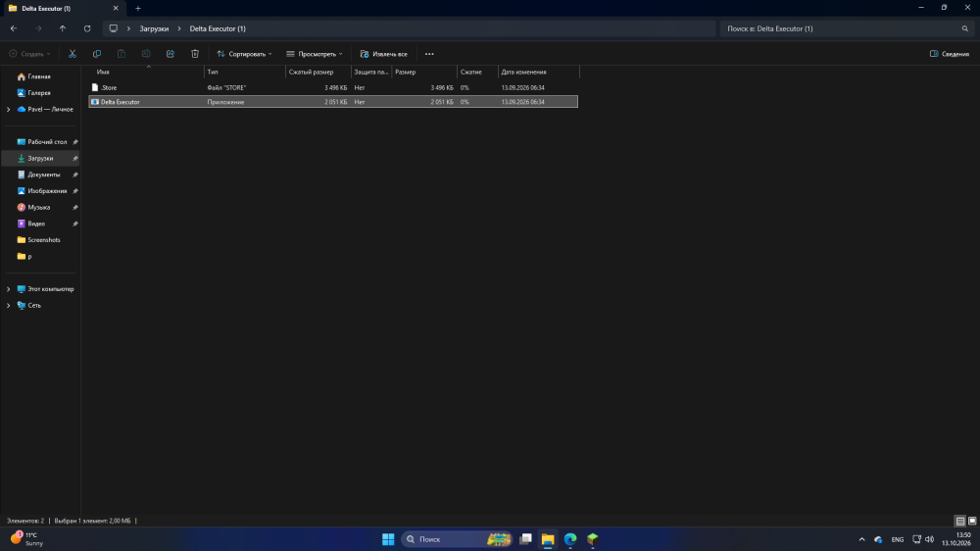
Task: Select Delta Executor application file
Action: tap(333, 102)
